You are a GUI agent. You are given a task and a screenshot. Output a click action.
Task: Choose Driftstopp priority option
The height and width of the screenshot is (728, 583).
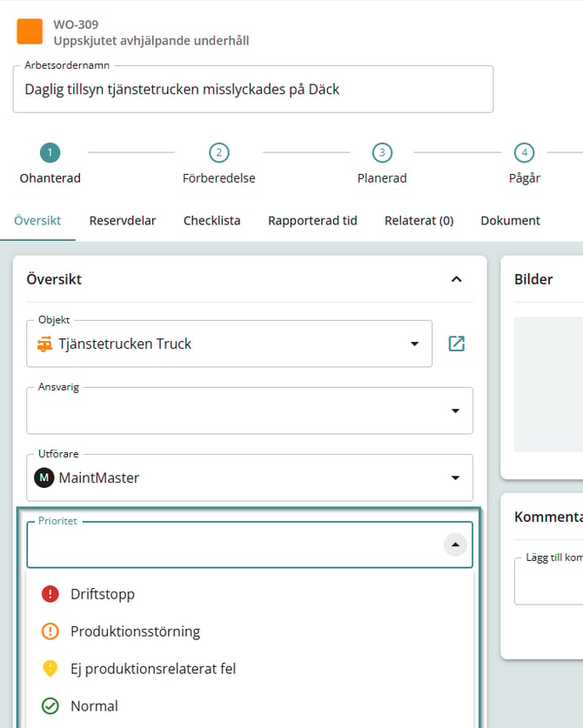click(250, 594)
